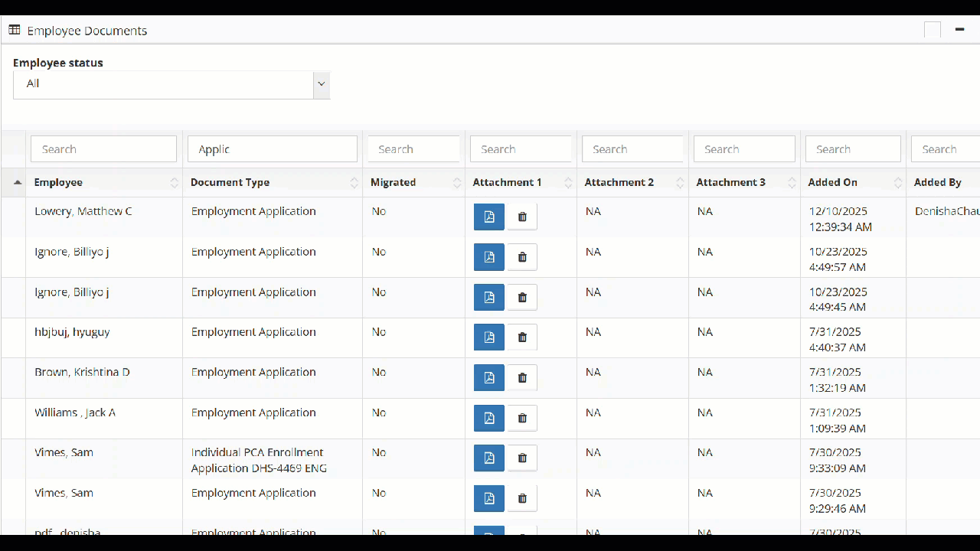Open PDF attachment for hbjbuj, hyuguy
The width and height of the screenshot is (980, 551).
[488, 337]
